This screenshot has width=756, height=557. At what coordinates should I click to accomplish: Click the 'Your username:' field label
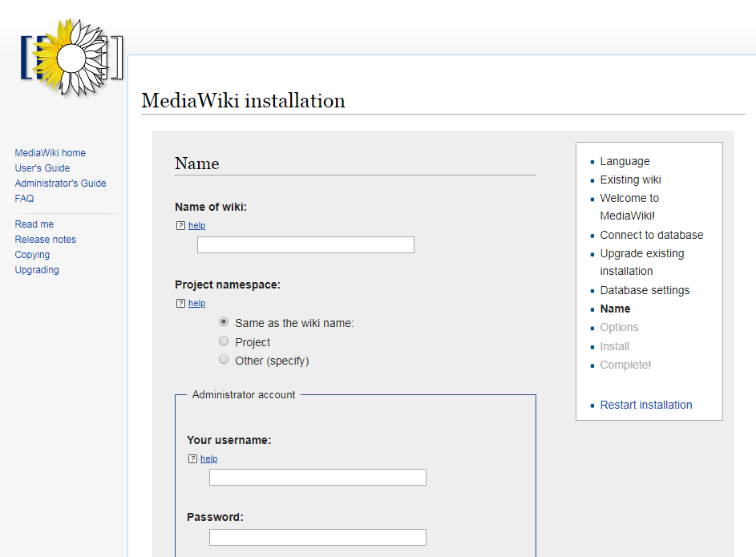click(x=229, y=441)
